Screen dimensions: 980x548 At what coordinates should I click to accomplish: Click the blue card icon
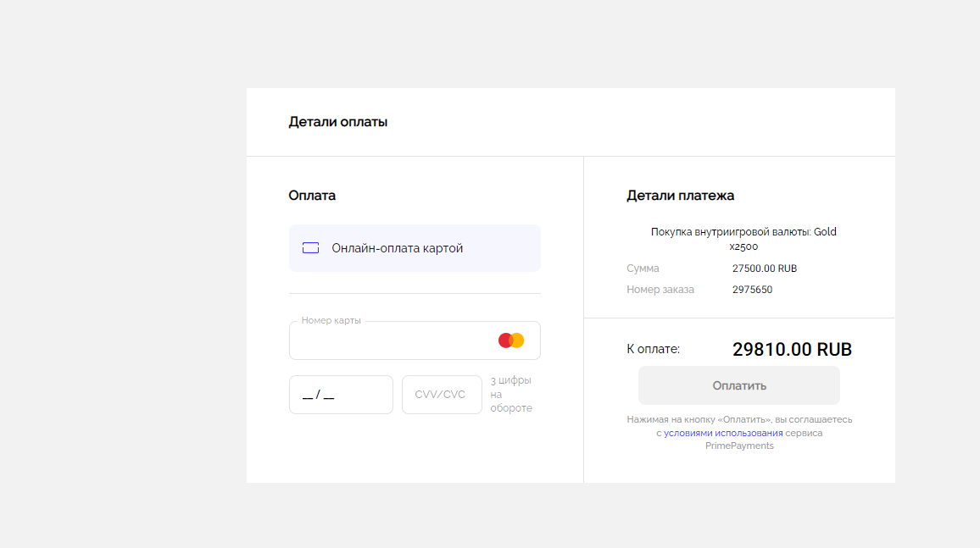click(x=310, y=248)
